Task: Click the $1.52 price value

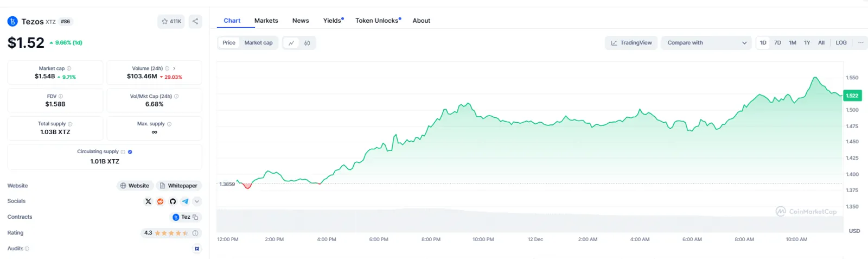Action: [x=25, y=43]
